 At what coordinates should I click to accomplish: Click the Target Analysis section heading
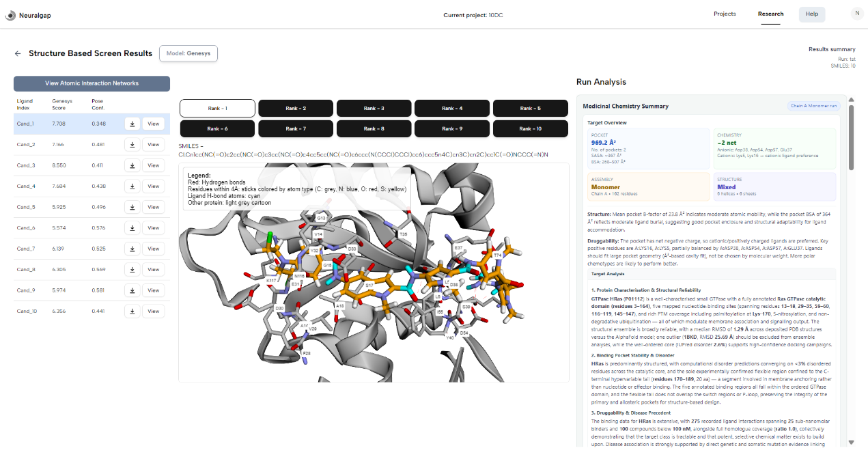pos(608,274)
